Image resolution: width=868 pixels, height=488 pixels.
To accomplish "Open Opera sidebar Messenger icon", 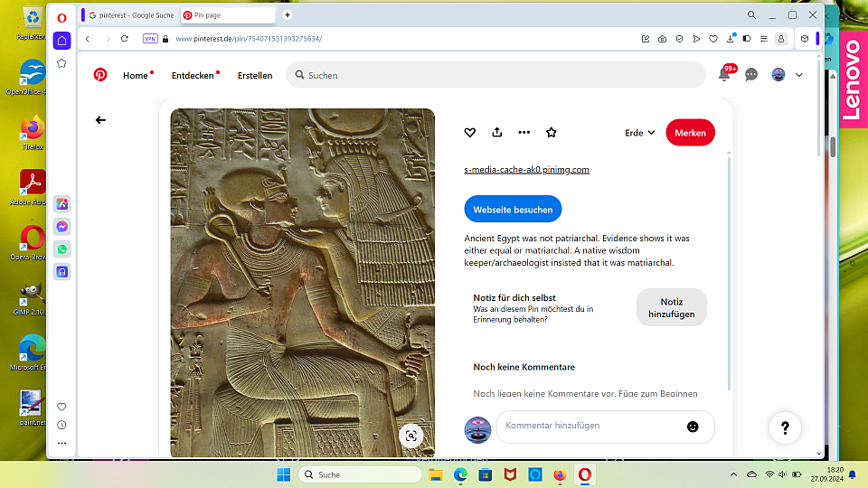I will 62,227.
